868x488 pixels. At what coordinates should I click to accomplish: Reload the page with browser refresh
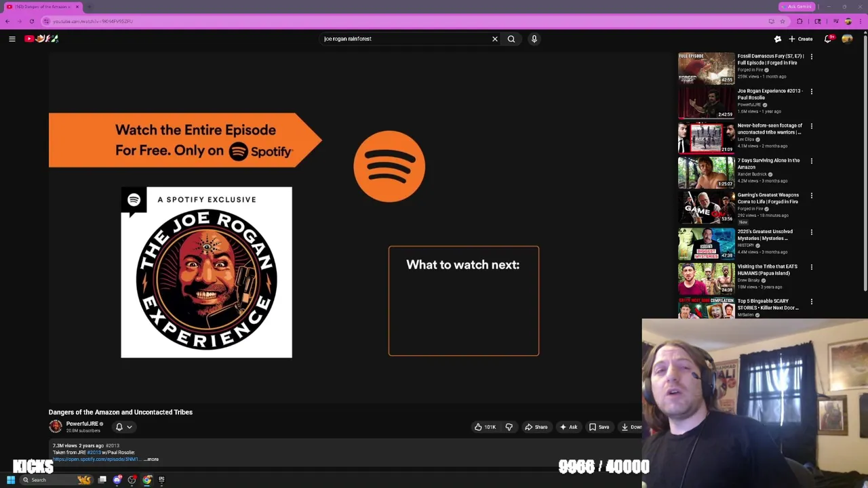(31, 21)
